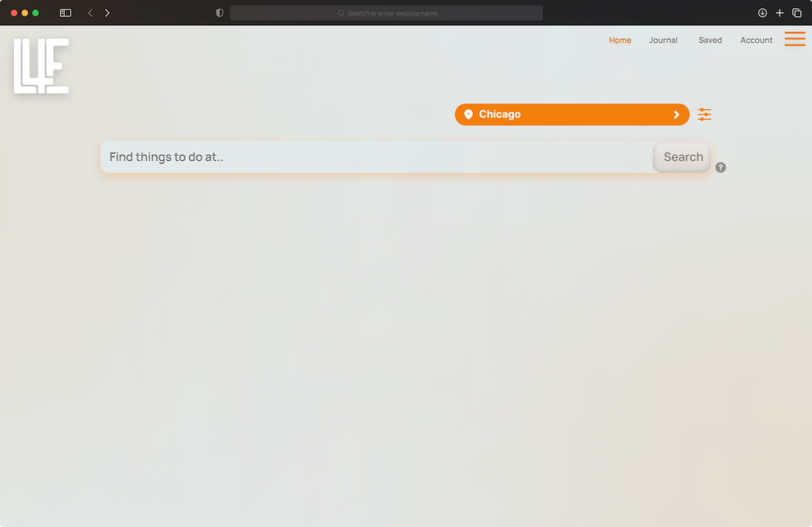Image resolution: width=812 pixels, height=527 pixels.
Task: Click the Search button
Action: pyautogui.click(x=681, y=157)
